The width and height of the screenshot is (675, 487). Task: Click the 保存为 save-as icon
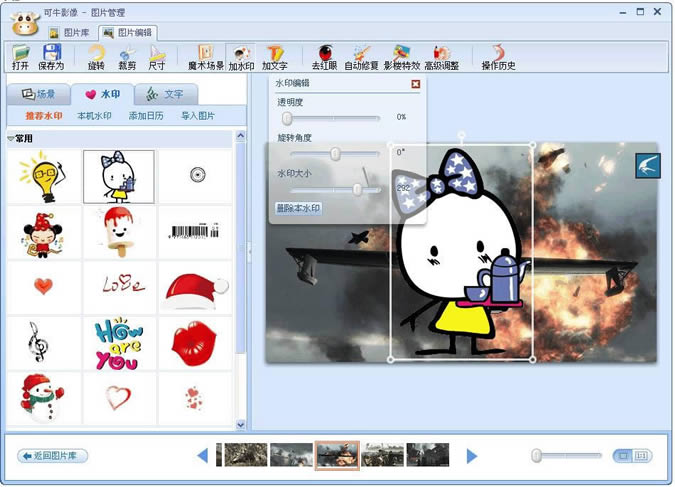tap(51, 57)
